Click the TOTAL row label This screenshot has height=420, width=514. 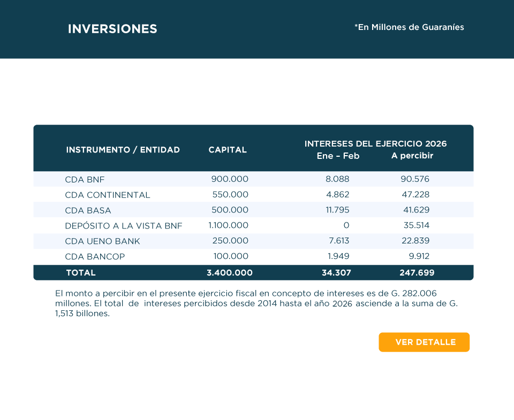point(81,273)
